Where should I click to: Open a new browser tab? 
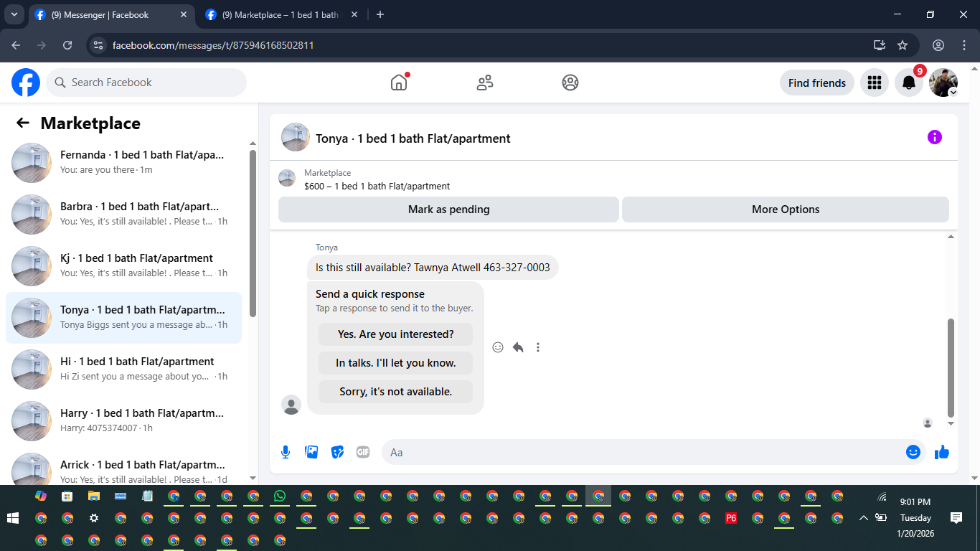click(x=380, y=14)
